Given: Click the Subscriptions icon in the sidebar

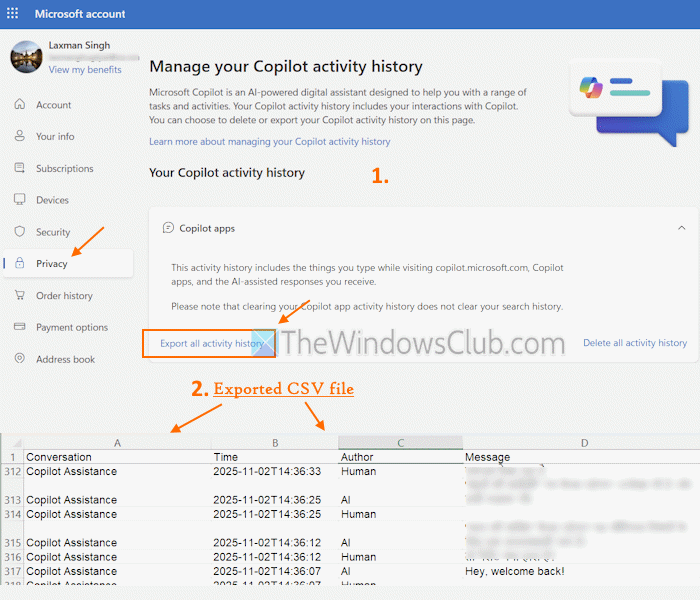Looking at the screenshot, I should 20,168.
